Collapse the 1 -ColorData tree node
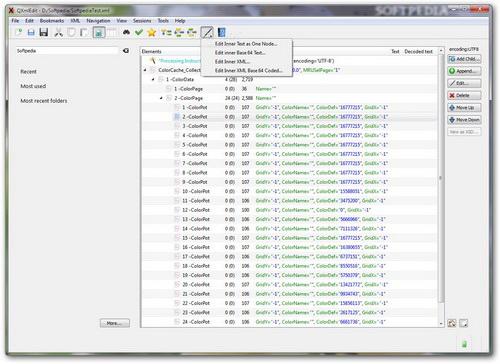This screenshot has height=364, width=500. tap(153, 79)
